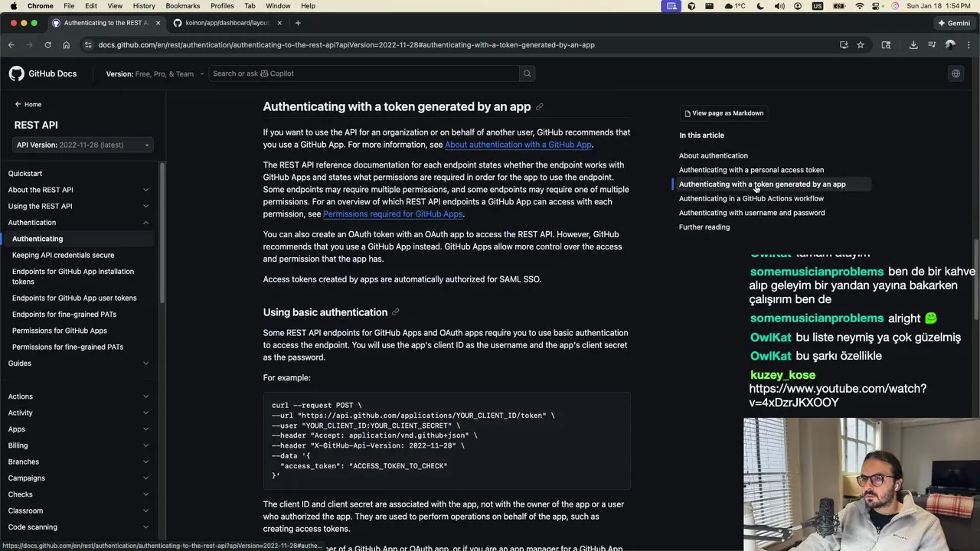Open Chrome downloads icon

click(x=913, y=45)
